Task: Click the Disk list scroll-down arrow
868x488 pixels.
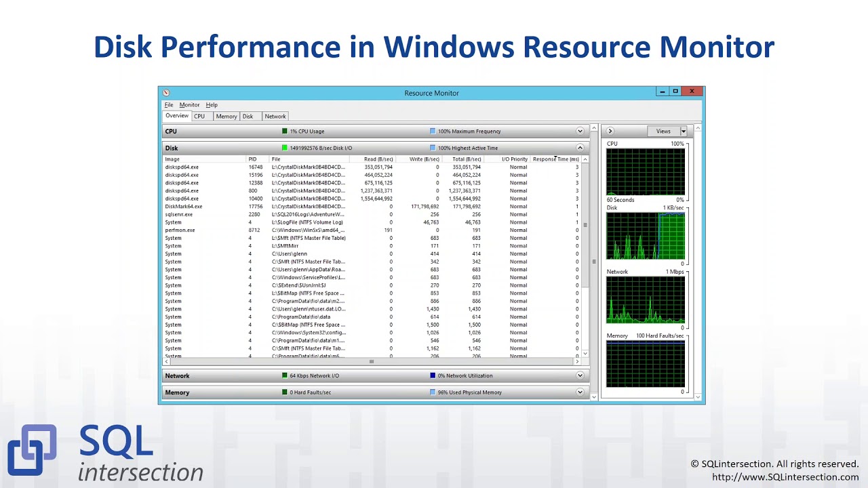Action: pos(585,354)
